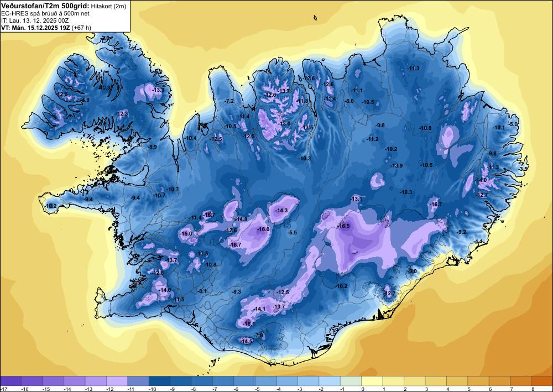The image size is (553, 392).
Task: Click legend swatch between -17 and -16
Action: 11,380
